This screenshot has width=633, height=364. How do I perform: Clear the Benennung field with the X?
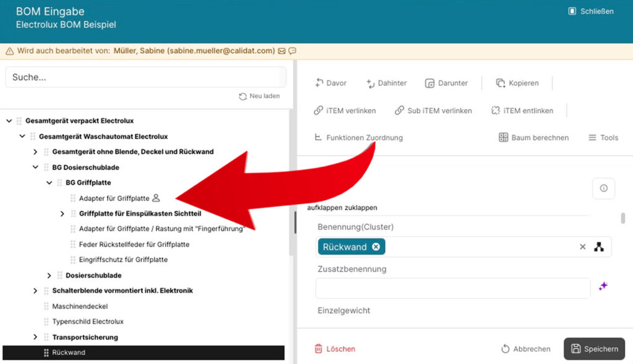click(582, 247)
